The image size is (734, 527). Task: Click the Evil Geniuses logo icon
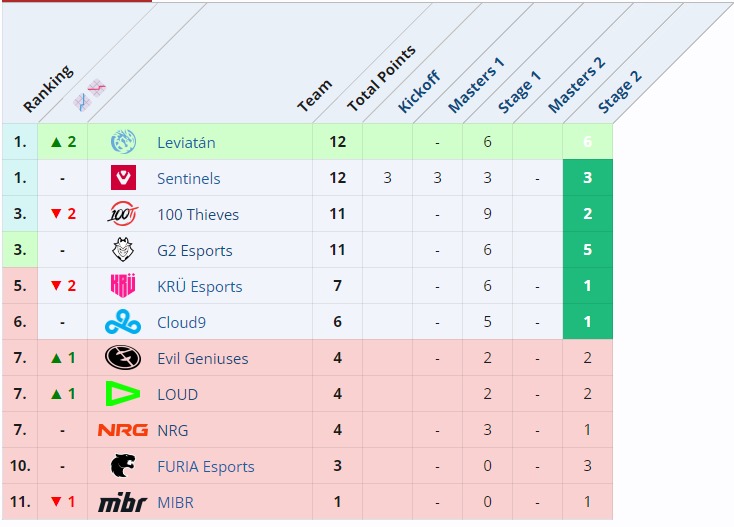(x=123, y=358)
